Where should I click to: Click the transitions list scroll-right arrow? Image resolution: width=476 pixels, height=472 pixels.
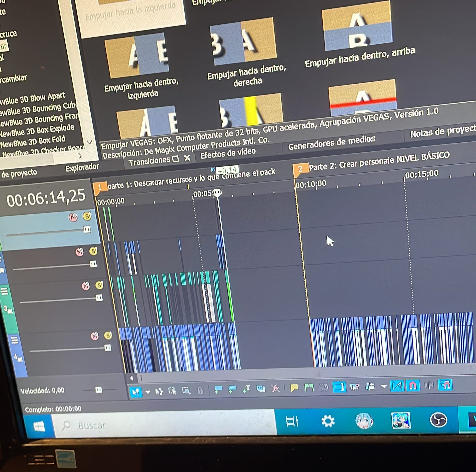pos(80,156)
